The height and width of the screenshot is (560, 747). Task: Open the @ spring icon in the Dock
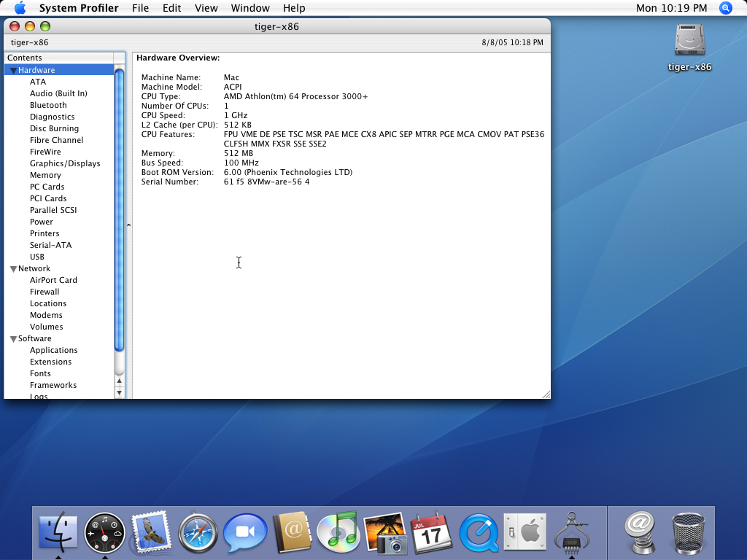pyautogui.click(x=640, y=532)
